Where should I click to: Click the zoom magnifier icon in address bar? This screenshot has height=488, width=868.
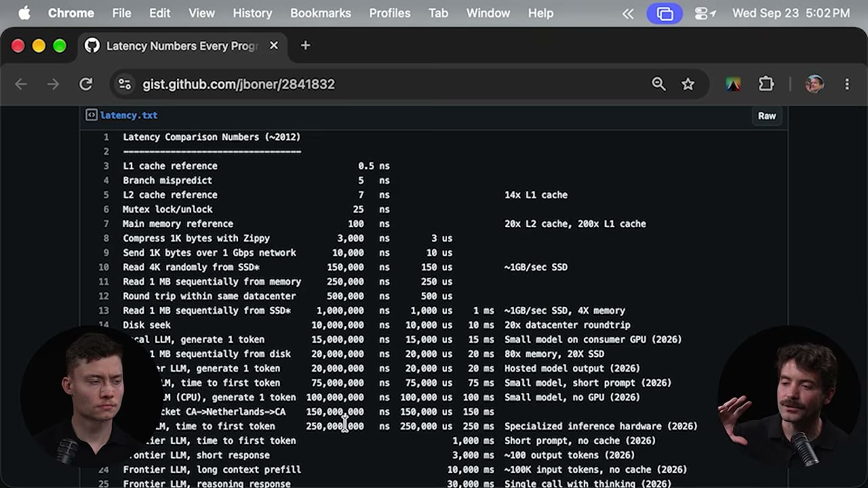pos(658,84)
